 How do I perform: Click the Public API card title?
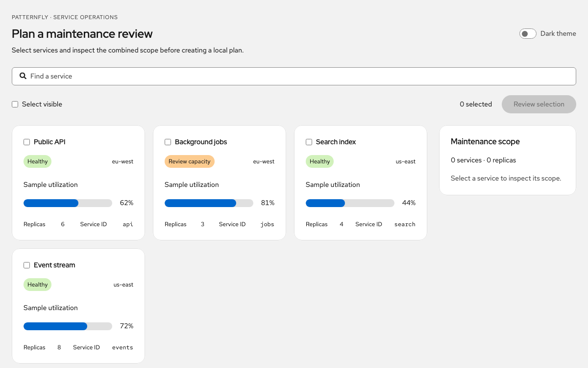point(49,142)
